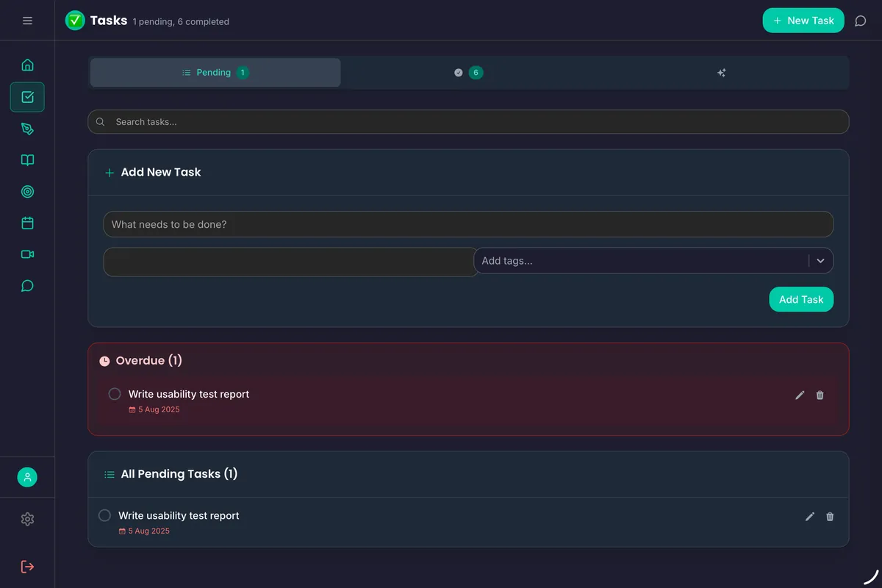Image resolution: width=882 pixels, height=588 pixels.
Task: Delete task under All Pending Tasks
Action: click(830, 517)
